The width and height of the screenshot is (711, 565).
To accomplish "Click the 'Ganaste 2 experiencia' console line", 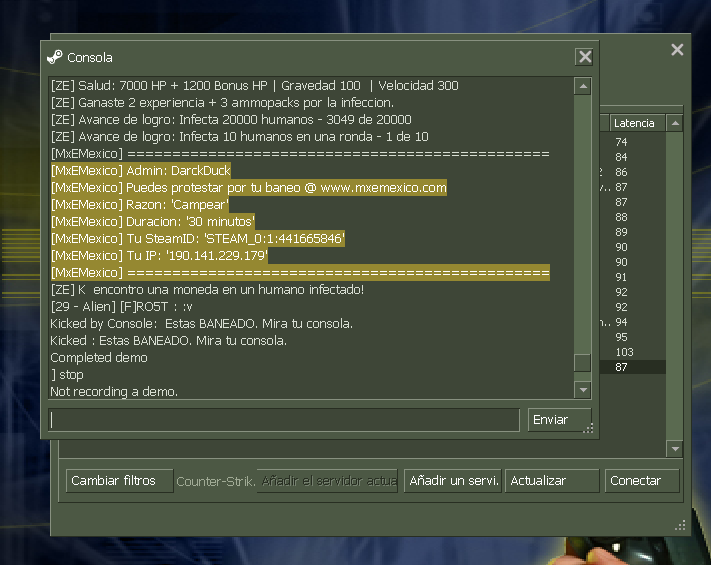I will tap(222, 102).
